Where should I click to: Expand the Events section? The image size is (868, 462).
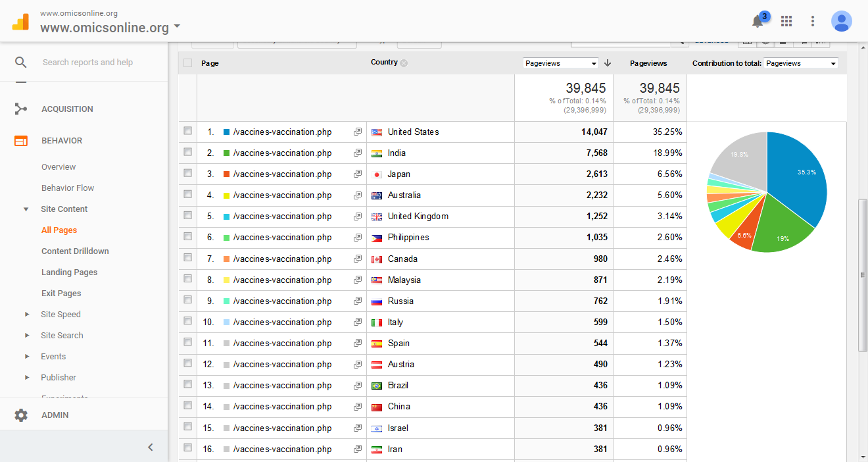pos(27,357)
